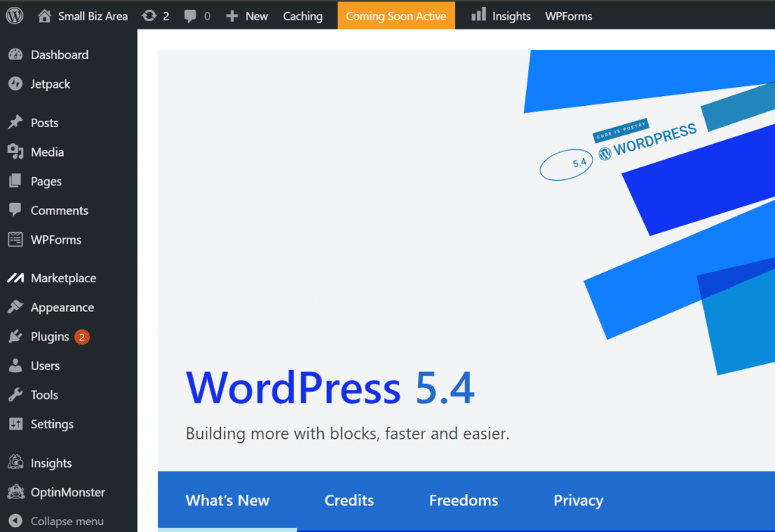The image size is (775, 532).
Task: Click the Marketplace slashes icon
Action: 15,278
